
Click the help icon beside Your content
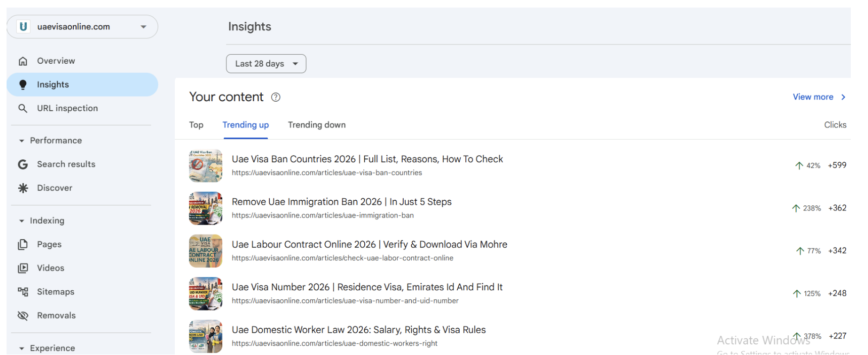[x=276, y=97]
